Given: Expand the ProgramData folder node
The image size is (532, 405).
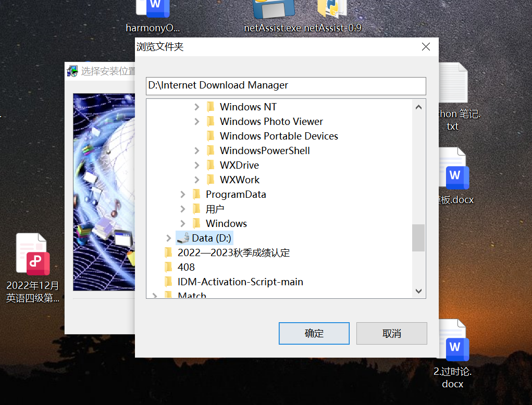Looking at the screenshot, I should [183, 195].
